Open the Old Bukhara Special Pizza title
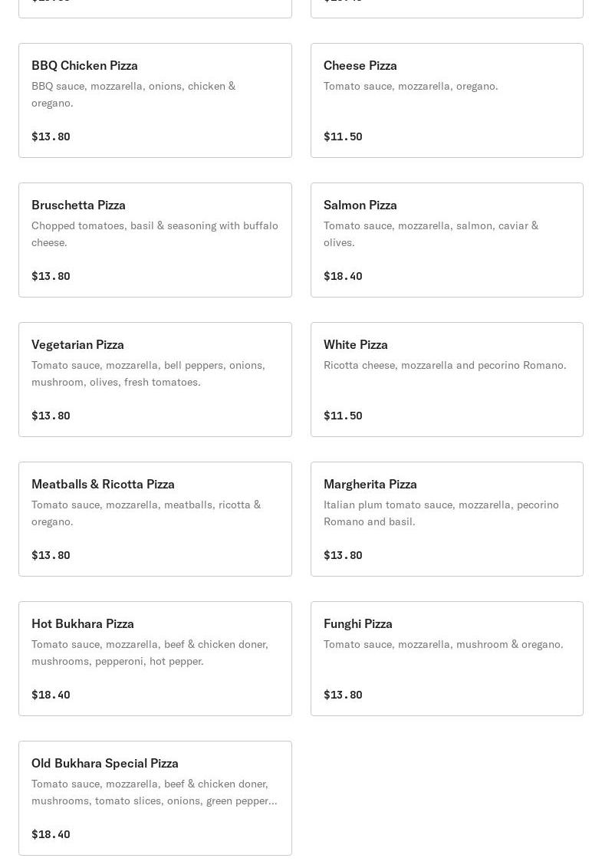 pos(104,763)
